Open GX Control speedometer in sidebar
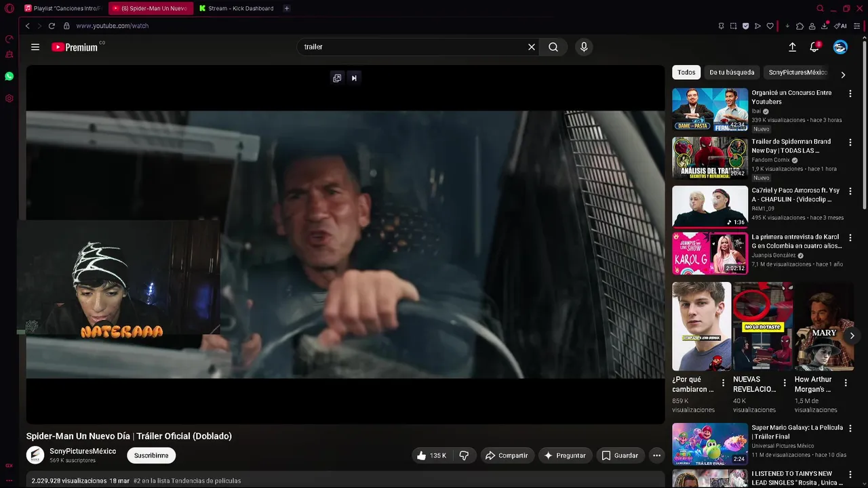The width and height of the screenshot is (868, 488). pyautogui.click(x=9, y=39)
